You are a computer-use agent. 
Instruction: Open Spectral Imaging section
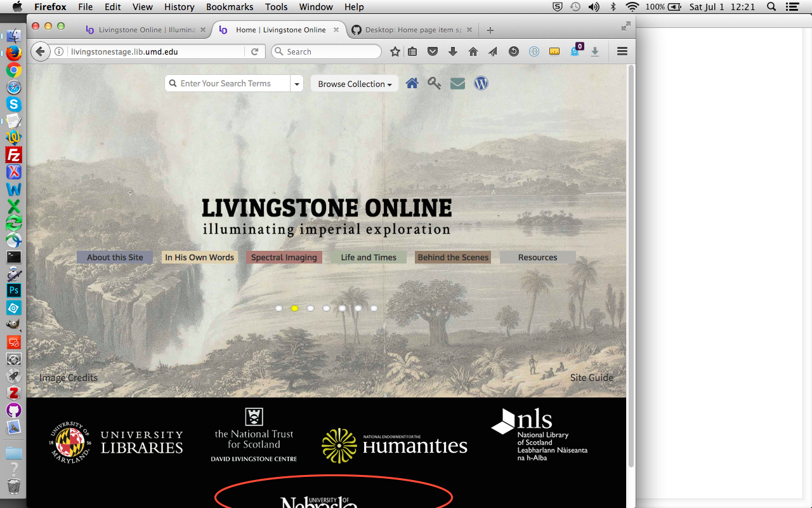[x=284, y=257]
